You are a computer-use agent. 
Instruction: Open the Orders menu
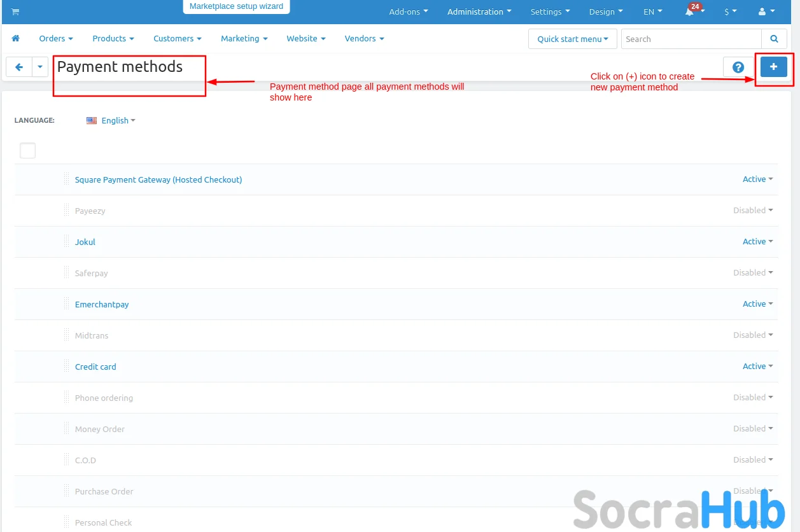(56, 39)
